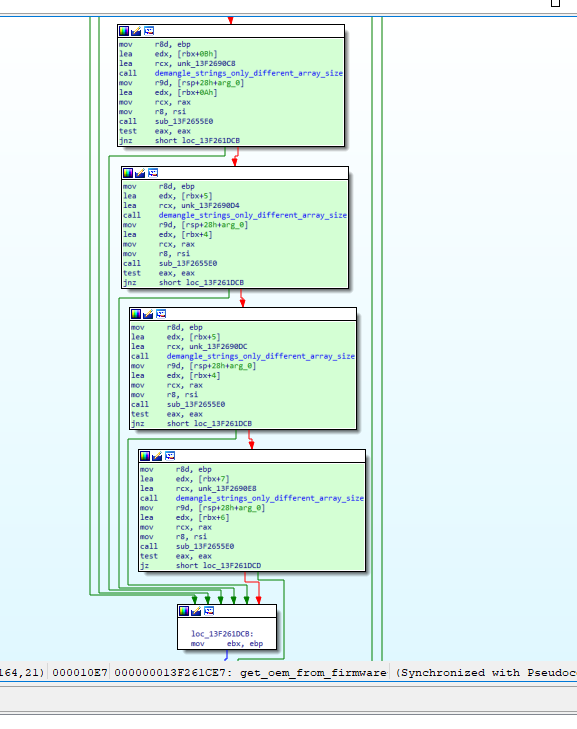577x729 pixels.
Task: Click 'test eax, eax' in unk_13F2690D4 block
Action: click(159, 273)
